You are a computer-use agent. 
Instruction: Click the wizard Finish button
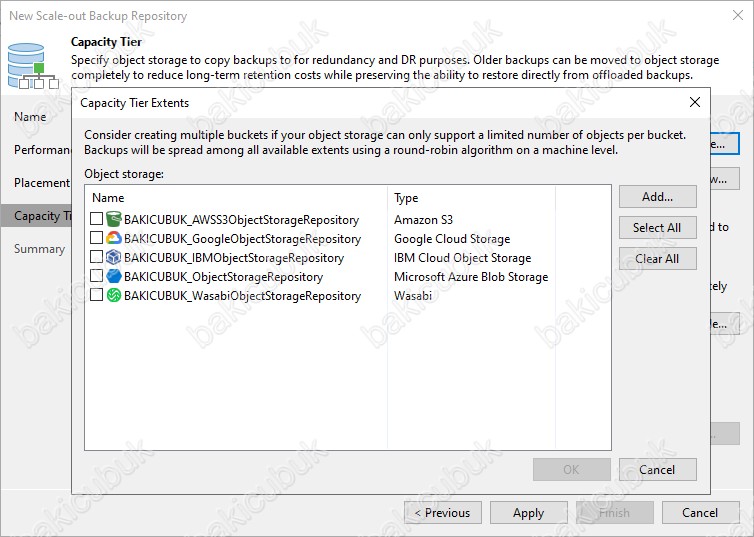coord(615,513)
